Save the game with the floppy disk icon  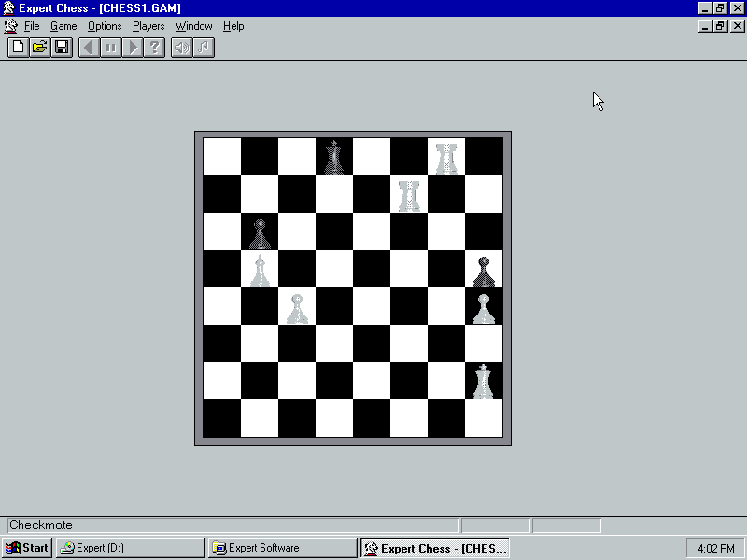coord(62,48)
